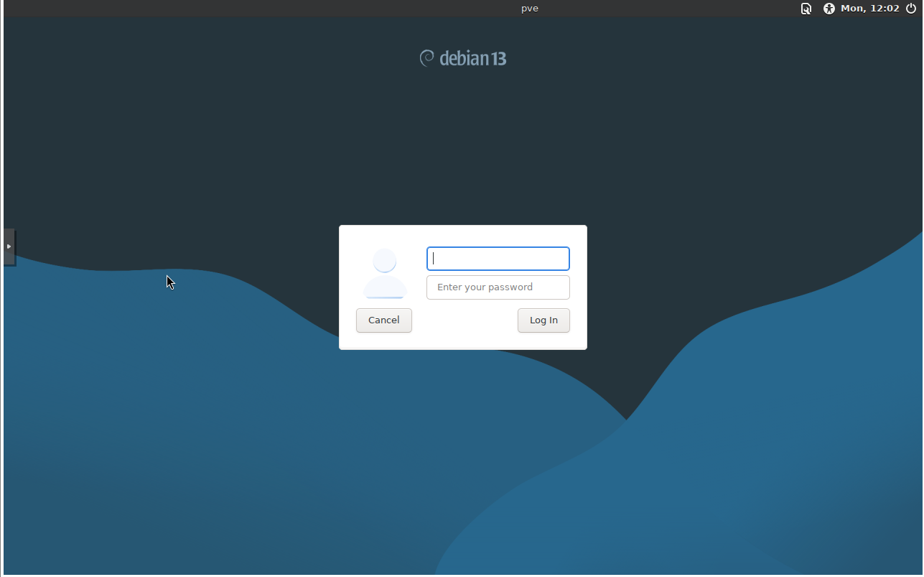This screenshot has height=577, width=924.
Task: Click the debian 13 wordmark text
Action: [x=463, y=59]
